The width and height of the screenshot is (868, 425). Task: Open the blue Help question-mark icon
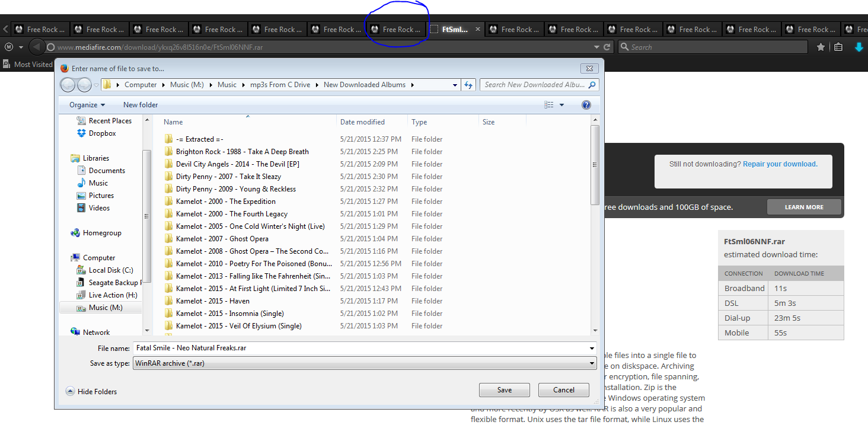(586, 105)
